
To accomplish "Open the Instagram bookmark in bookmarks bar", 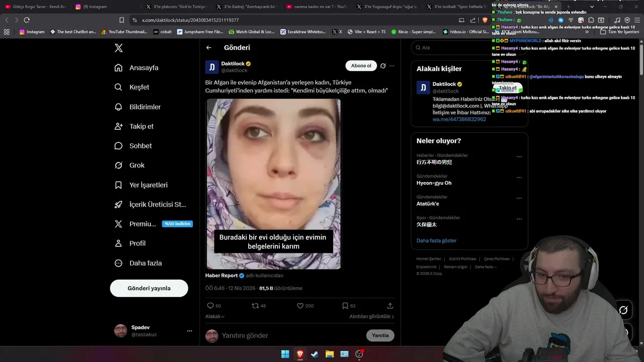I will point(32,32).
